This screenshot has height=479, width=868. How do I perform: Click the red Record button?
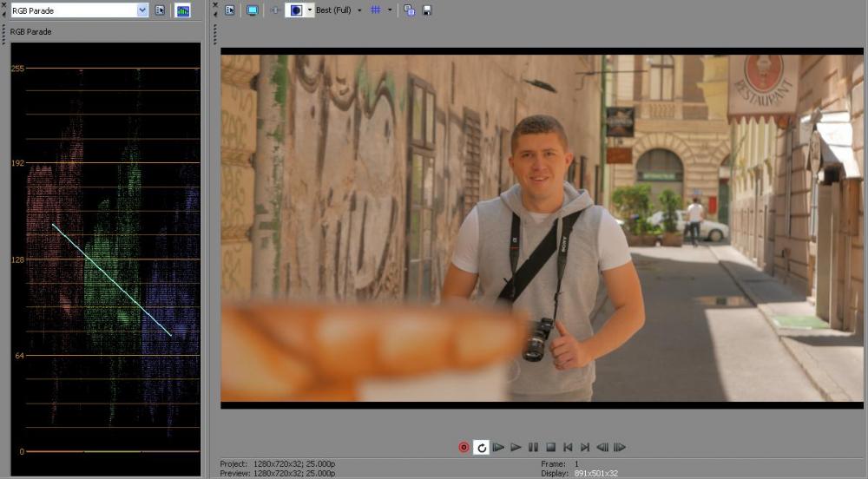(x=464, y=447)
